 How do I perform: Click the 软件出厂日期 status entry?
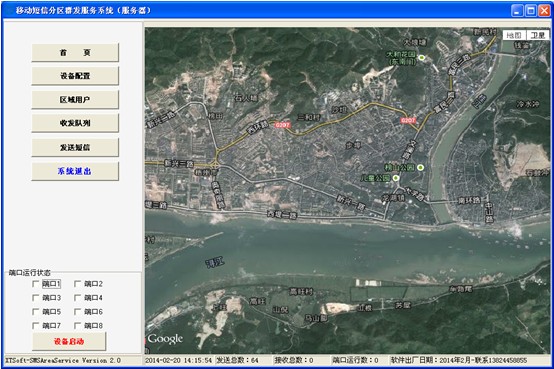point(459,360)
